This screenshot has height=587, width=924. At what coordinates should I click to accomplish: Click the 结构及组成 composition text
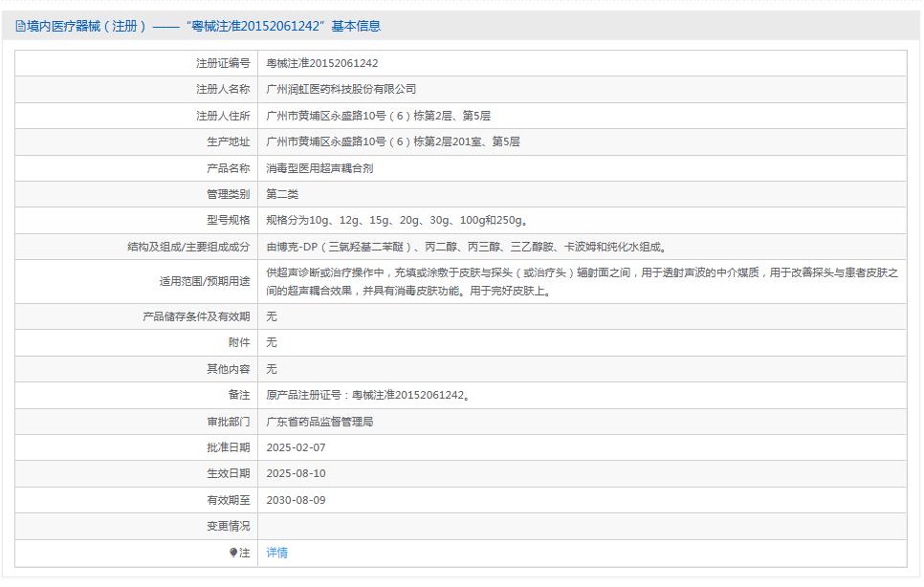click(466, 247)
